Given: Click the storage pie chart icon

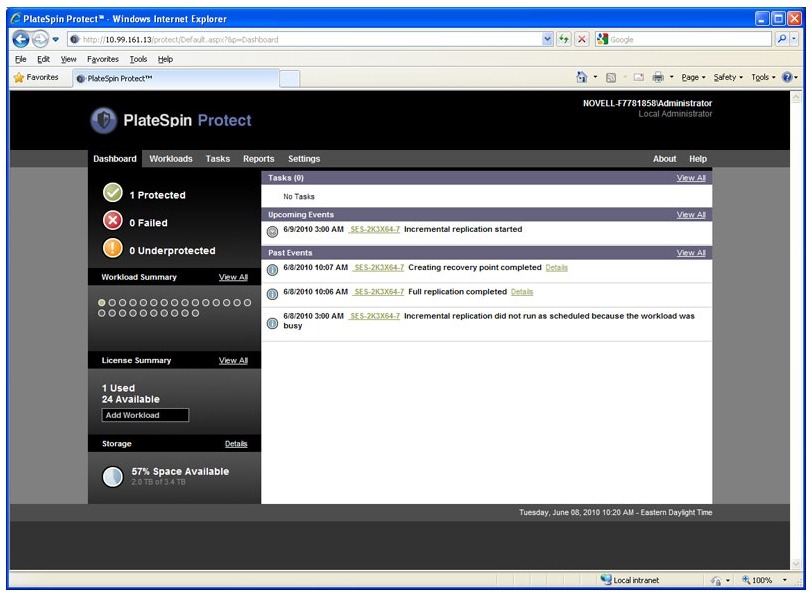Looking at the screenshot, I should point(112,476).
